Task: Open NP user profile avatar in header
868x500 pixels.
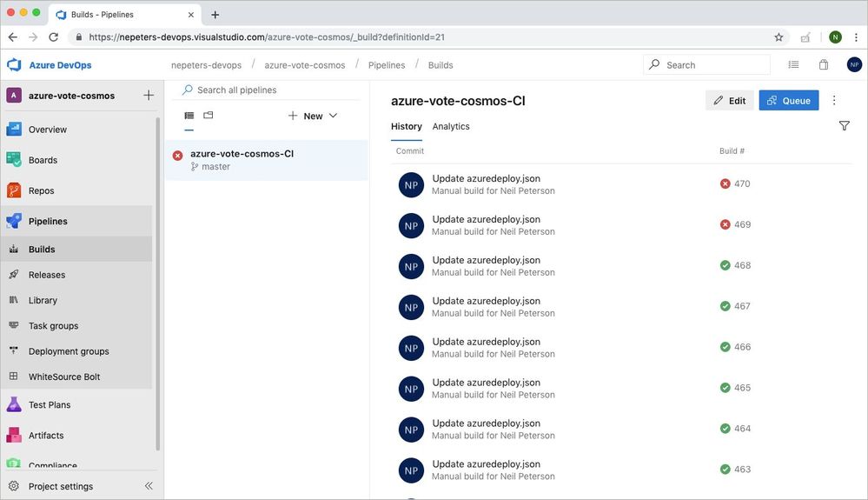Action: point(854,65)
